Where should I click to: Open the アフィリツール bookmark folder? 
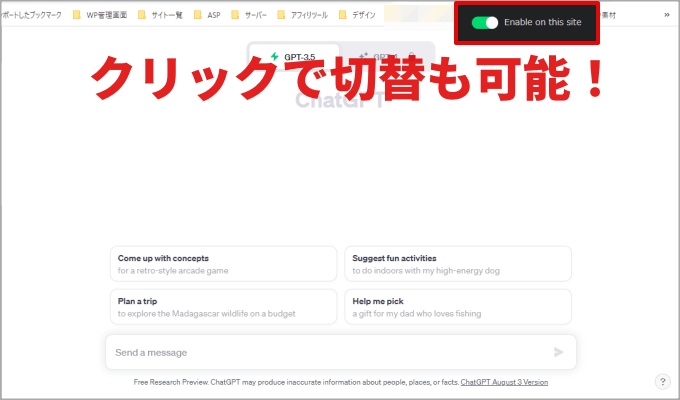(302, 15)
